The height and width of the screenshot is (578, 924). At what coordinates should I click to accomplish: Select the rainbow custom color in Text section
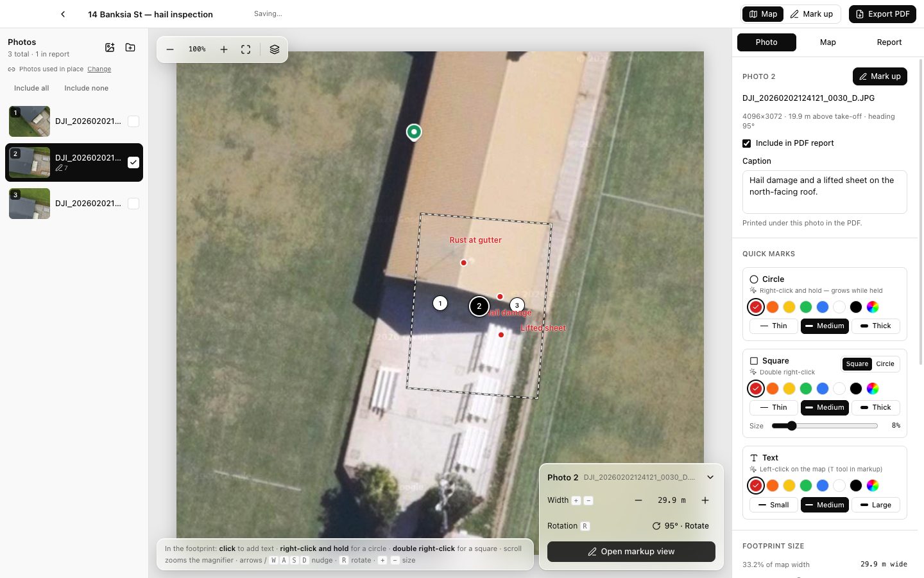pos(873,486)
